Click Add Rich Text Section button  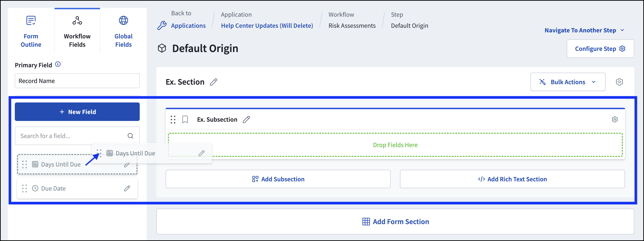tap(512, 179)
